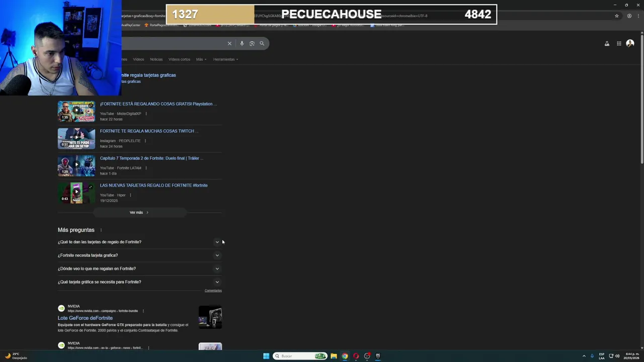Open options for Hiper video result
The width and height of the screenshot is (644, 362).
(x=130, y=195)
